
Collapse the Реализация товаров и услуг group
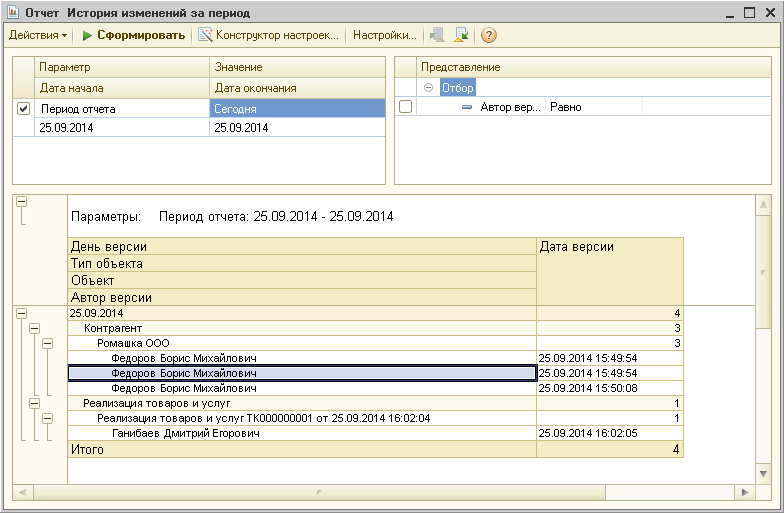(x=34, y=403)
